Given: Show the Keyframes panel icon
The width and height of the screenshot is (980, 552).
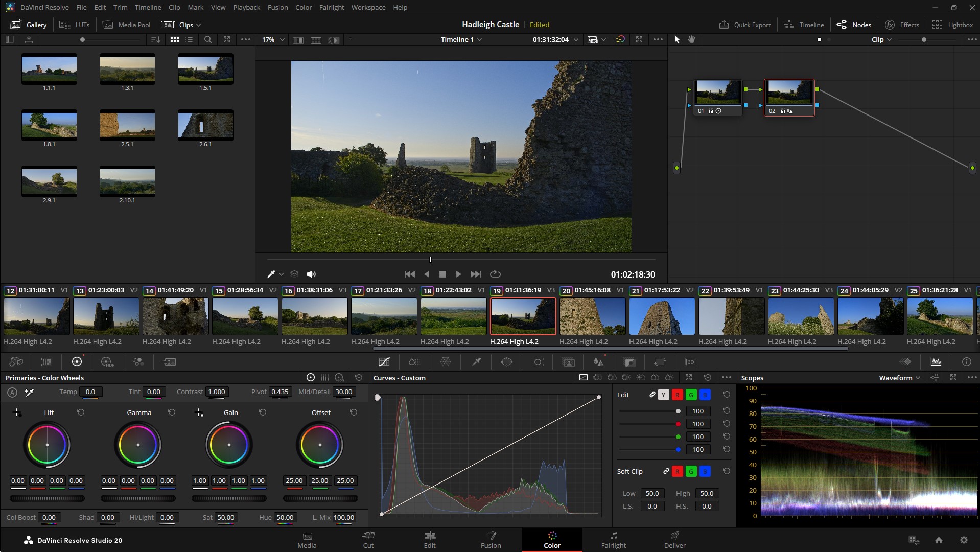Looking at the screenshot, I should tap(905, 362).
